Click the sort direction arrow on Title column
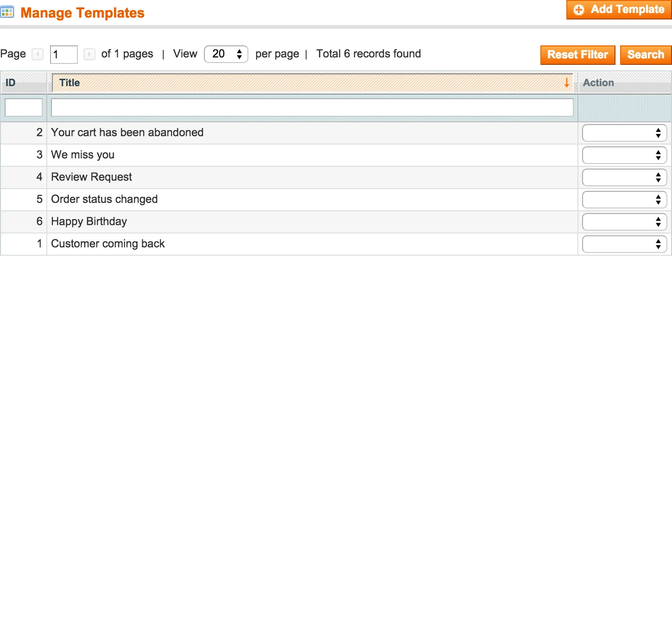This screenshot has width=672, height=630. tap(567, 83)
